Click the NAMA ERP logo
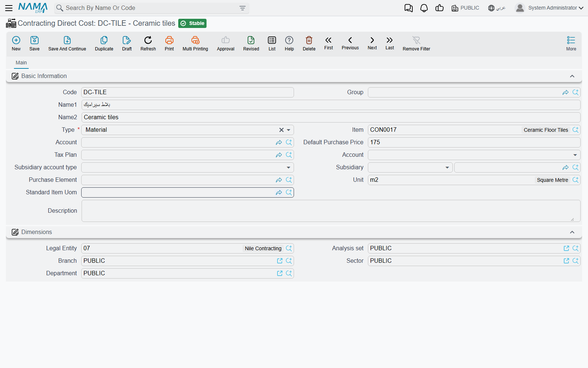Image resolution: width=588 pixels, height=368 pixels. click(33, 8)
